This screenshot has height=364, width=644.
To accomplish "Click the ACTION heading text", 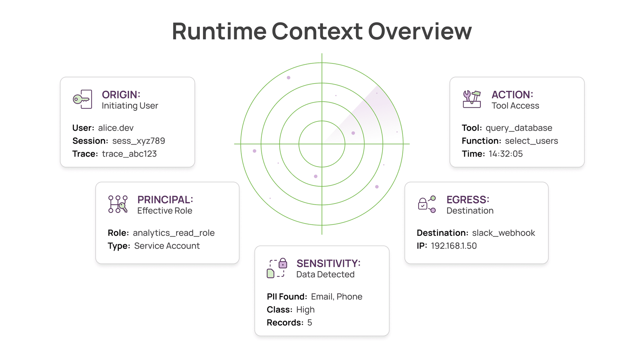I will pyautogui.click(x=512, y=95).
